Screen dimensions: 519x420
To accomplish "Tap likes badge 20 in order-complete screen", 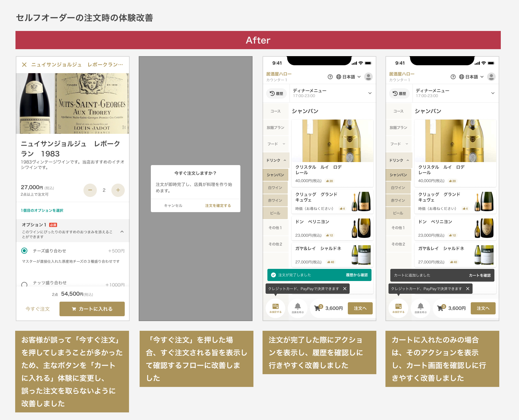I will click(330, 181).
